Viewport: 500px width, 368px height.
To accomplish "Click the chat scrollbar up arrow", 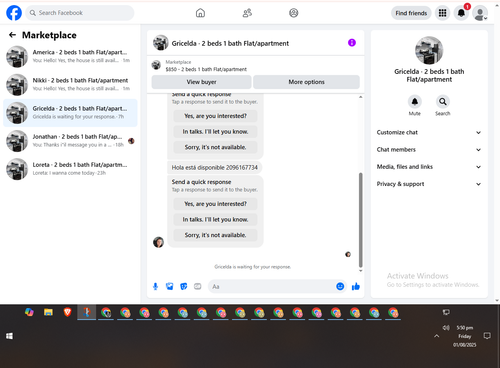I will (361, 97).
